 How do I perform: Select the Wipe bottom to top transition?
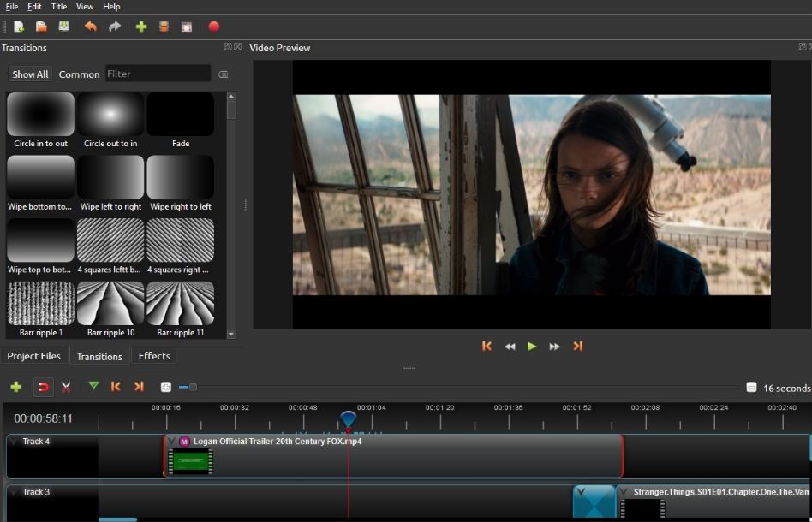coord(40,184)
